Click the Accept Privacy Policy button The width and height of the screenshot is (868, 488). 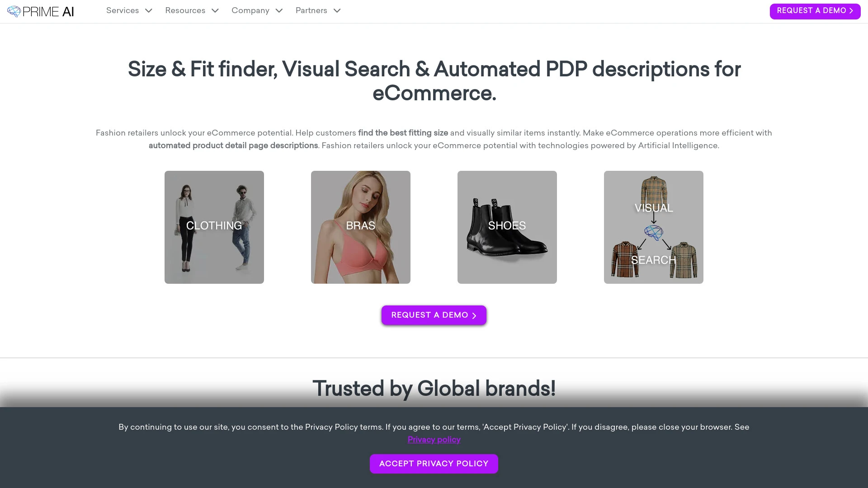pyautogui.click(x=434, y=464)
